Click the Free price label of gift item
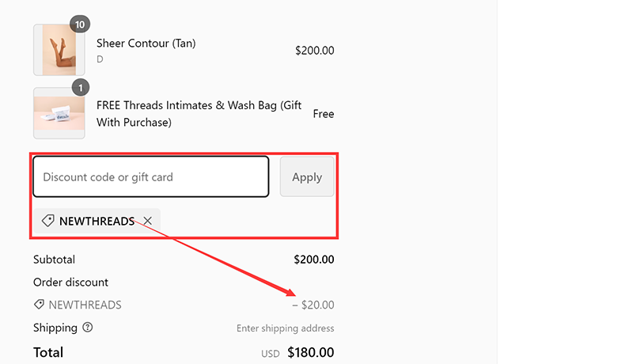Viewport: 633px width, 364px height. pos(323,114)
